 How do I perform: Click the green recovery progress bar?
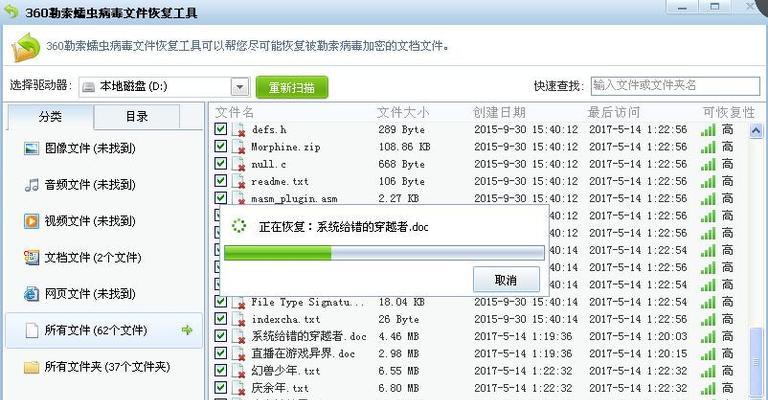tap(384, 253)
